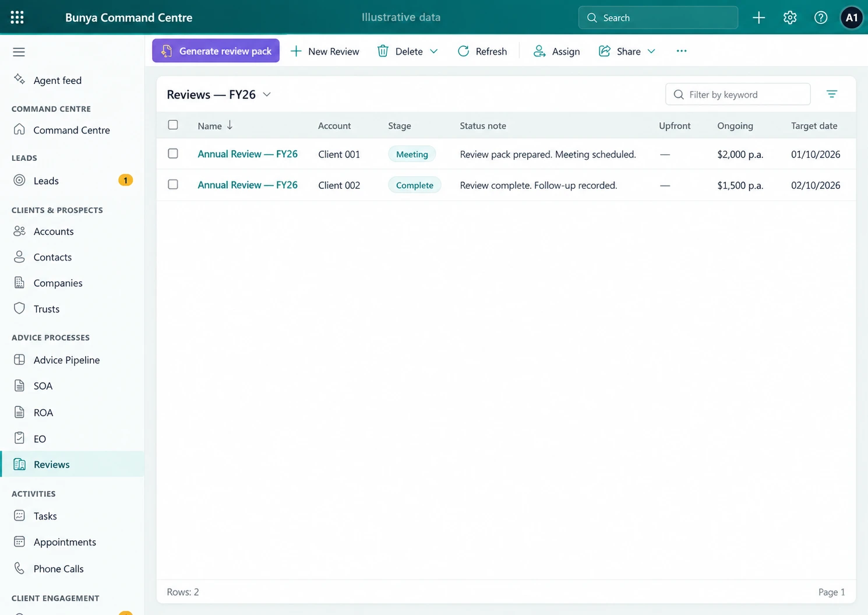Open Client 002's Annual Review — FY26 link

(x=248, y=185)
